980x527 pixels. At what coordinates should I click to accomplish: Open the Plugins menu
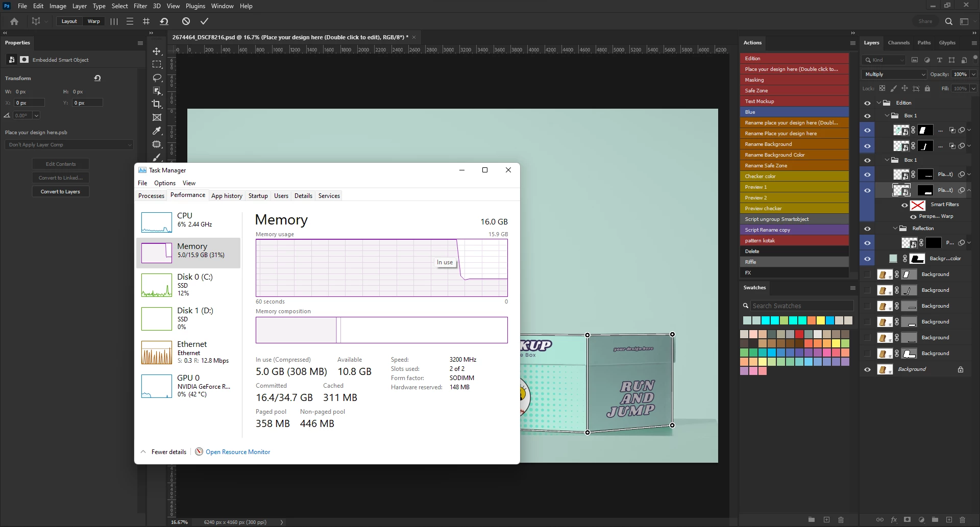click(195, 6)
